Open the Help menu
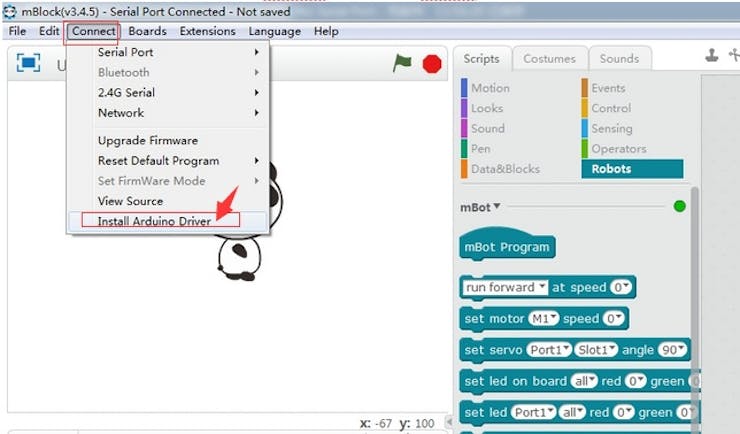Image resolution: width=740 pixels, height=434 pixels. 326,31
